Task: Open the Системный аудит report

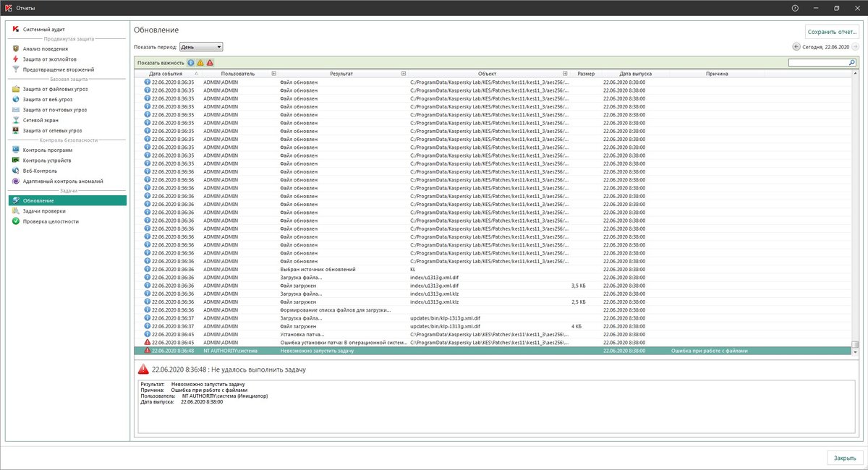Action: 43,29
